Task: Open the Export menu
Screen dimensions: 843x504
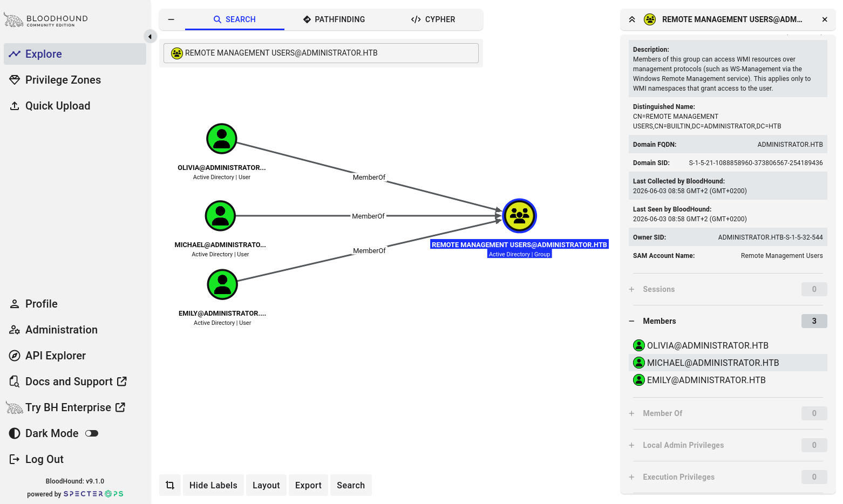Action: point(308,485)
